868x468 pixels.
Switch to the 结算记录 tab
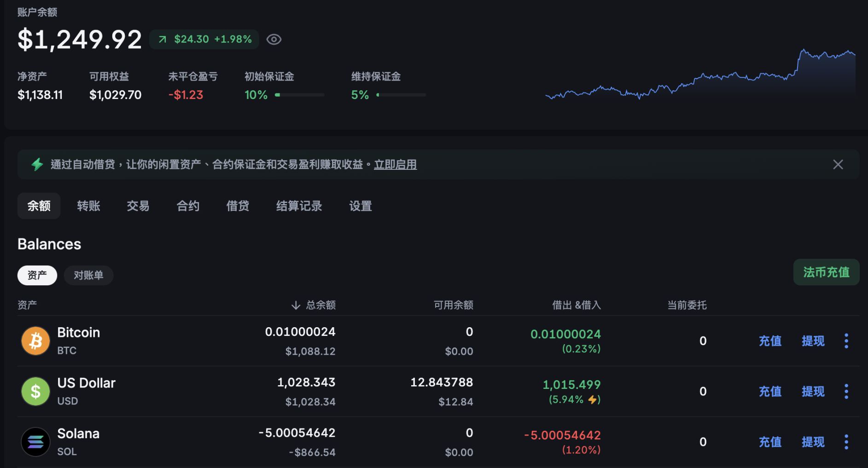(x=299, y=206)
